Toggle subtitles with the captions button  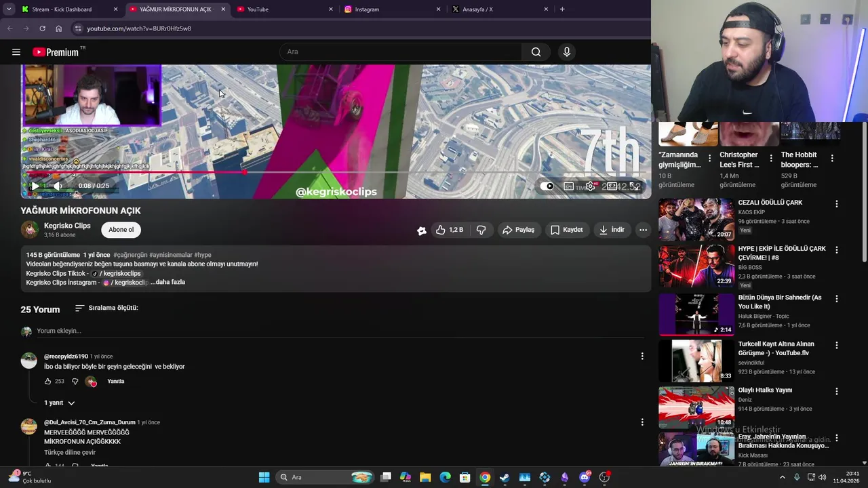click(x=569, y=186)
